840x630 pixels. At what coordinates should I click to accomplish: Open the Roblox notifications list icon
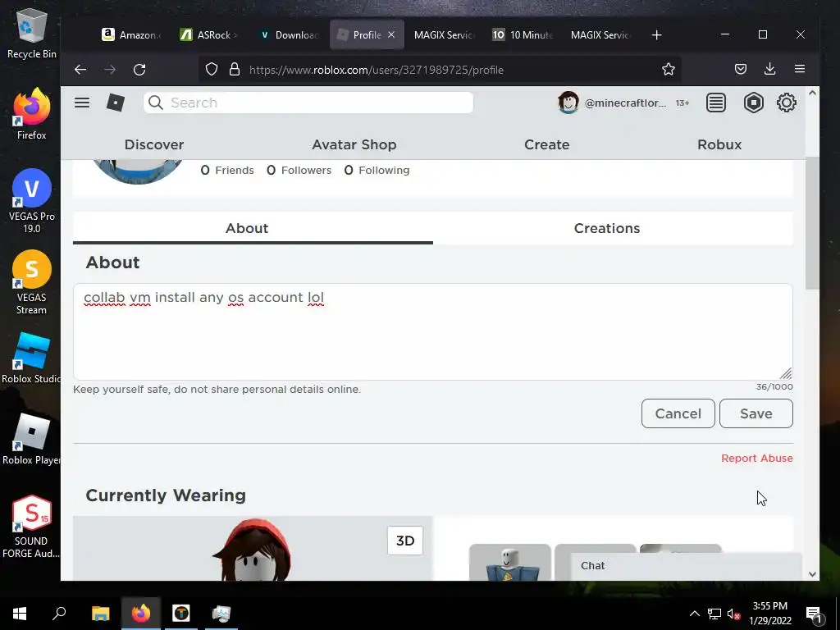click(715, 103)
